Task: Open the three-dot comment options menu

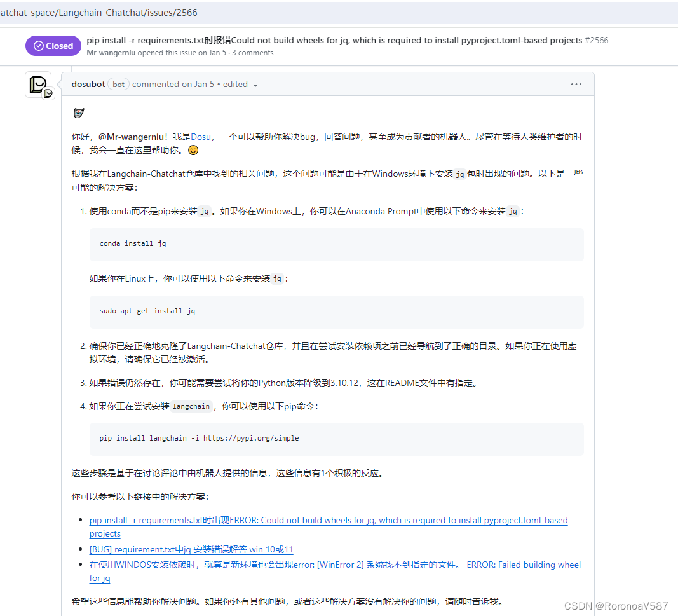Action: 576,85
